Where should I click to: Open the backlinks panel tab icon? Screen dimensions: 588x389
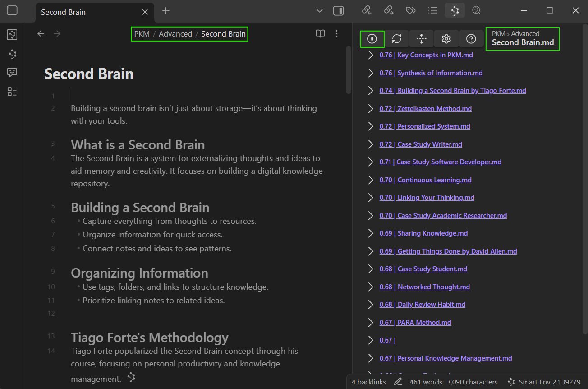(x=367, y=11)
